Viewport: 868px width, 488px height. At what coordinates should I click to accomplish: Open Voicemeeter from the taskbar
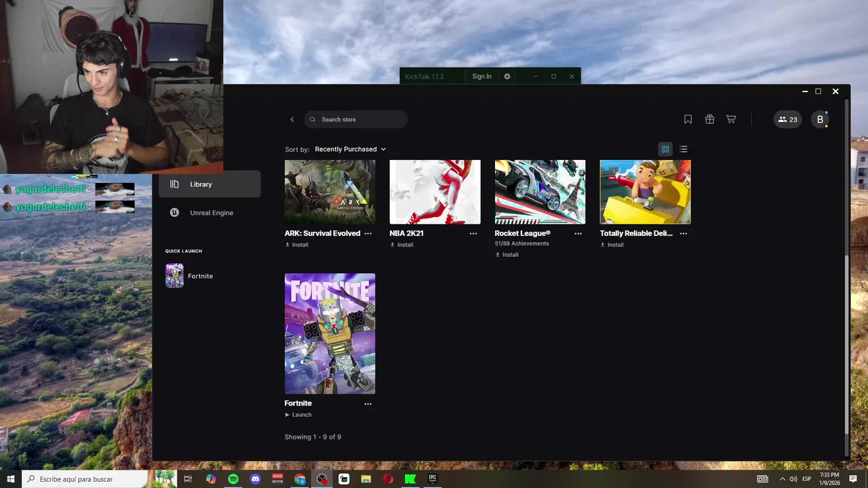(x=277, y=479)
